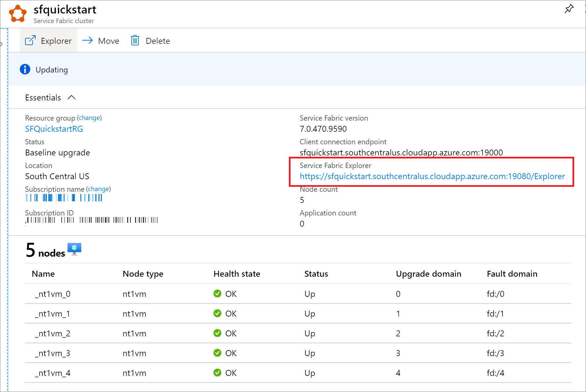Pin this cluster to dashboard
Screen dimensions: 586x392
[569, 9]
